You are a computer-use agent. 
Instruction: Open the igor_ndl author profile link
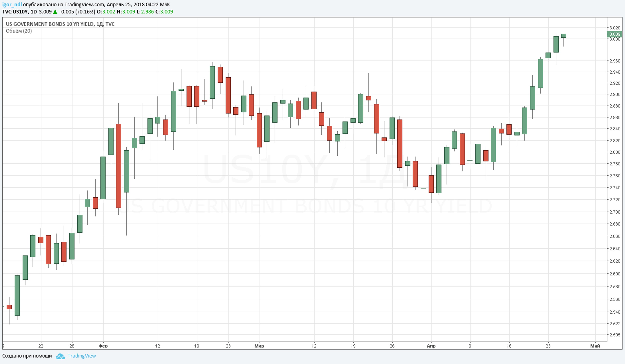click(x=12, y=5)
